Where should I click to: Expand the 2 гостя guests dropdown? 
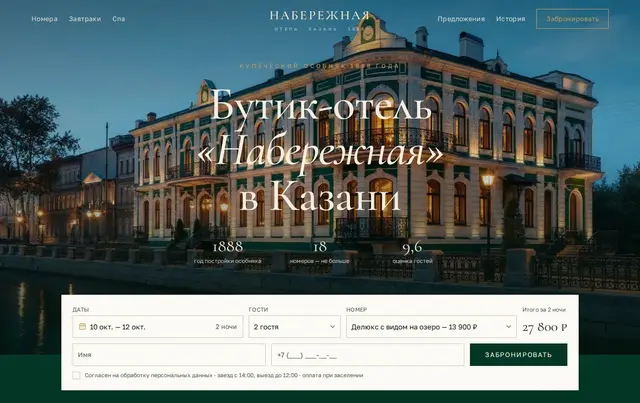tap(295, 327)
